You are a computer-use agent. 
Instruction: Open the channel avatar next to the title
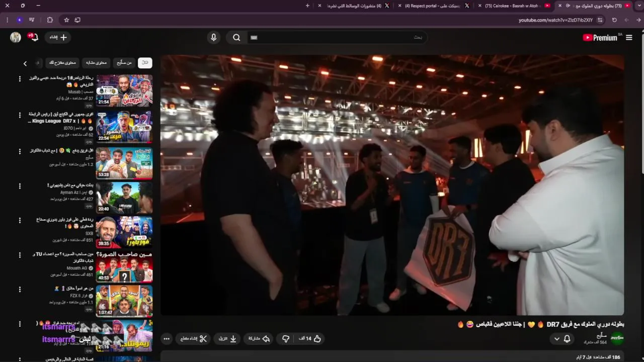pos(617,338)
